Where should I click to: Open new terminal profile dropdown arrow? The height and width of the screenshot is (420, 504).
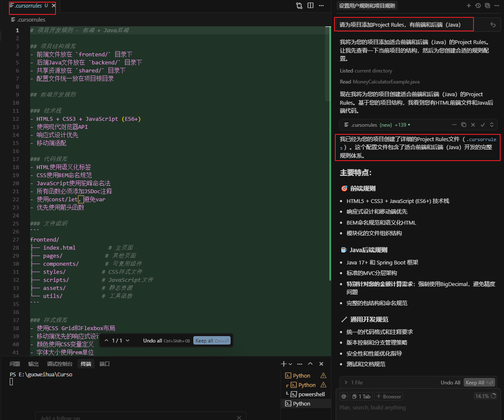click(x=290, y=364)
